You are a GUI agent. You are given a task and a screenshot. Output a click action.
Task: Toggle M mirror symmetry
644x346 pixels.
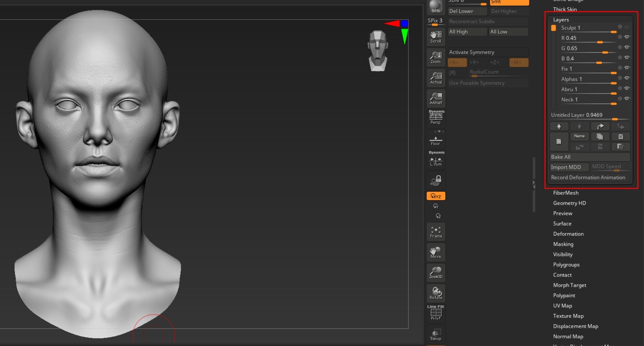pyautogui.click(x=519, y=63)
